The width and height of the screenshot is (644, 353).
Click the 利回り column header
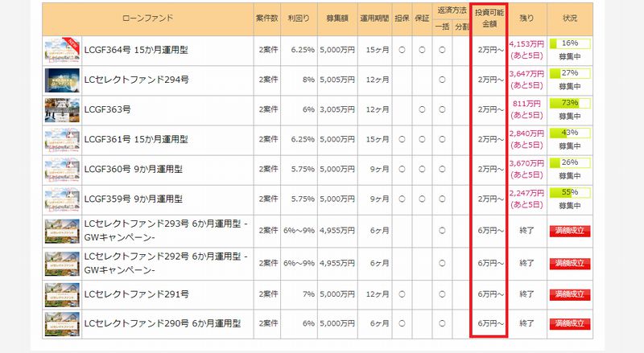(299, 18)
